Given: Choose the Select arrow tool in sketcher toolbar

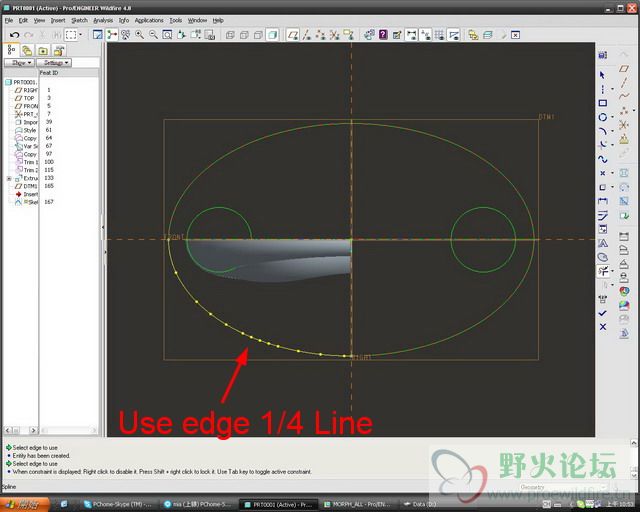Looking at the screenshot, I should 602,75.
